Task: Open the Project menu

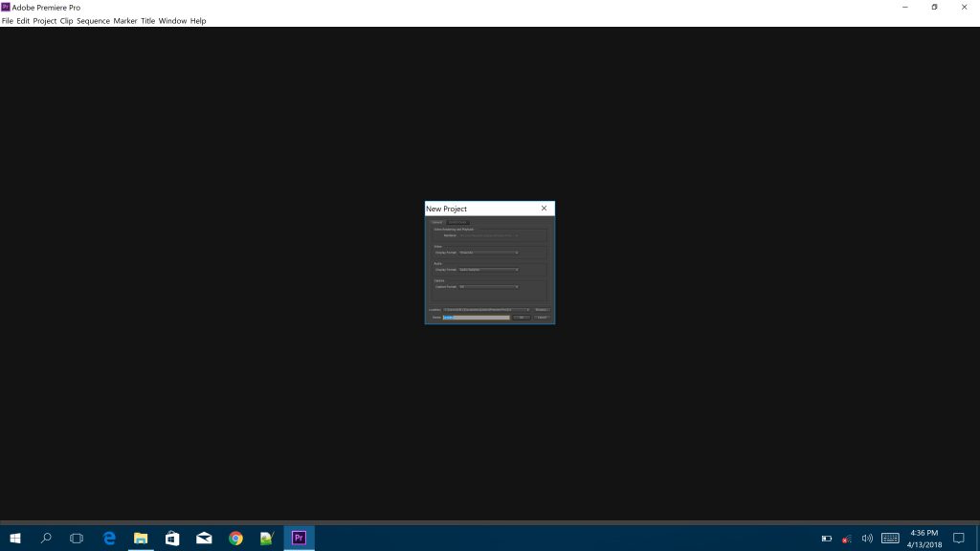Action: tap(44, 21)
